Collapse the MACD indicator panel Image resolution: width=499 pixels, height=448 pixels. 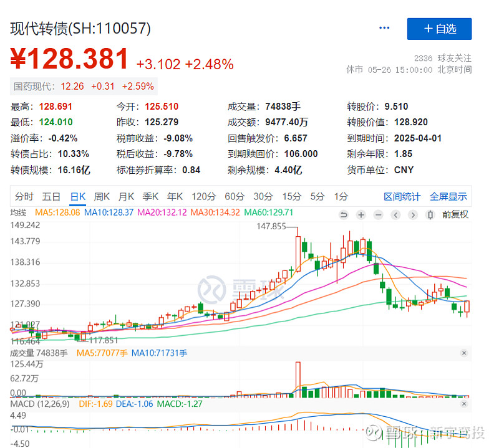pos(464,403)
